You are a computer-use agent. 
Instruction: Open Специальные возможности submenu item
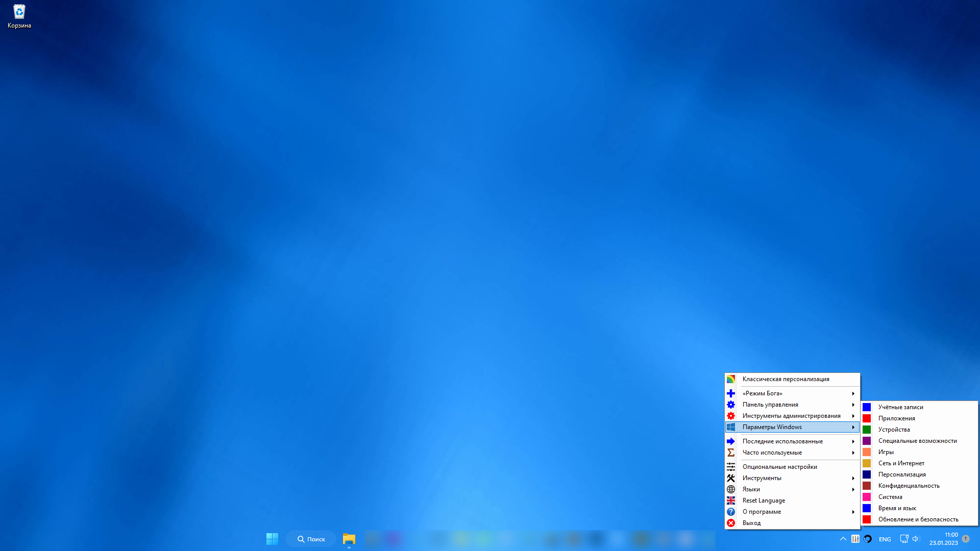click(920, 441)
